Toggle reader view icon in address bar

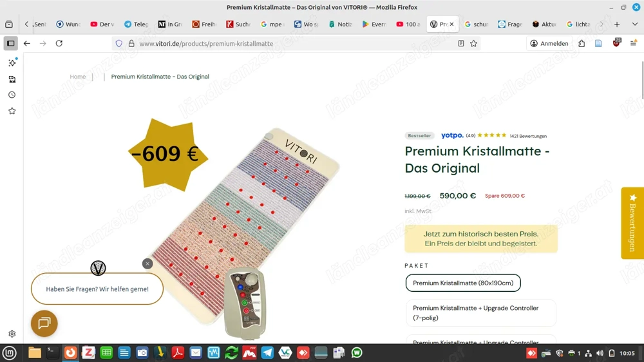(461, 44)
